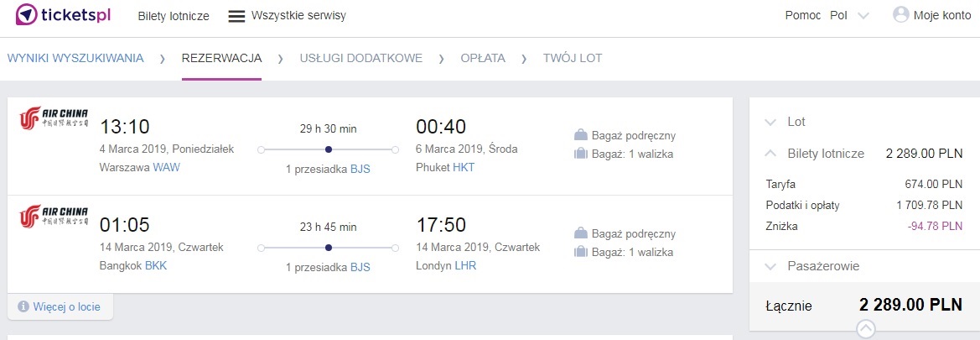Click the Pomoc link
Viewport: 980px width, 340px height.
point(802,16)
